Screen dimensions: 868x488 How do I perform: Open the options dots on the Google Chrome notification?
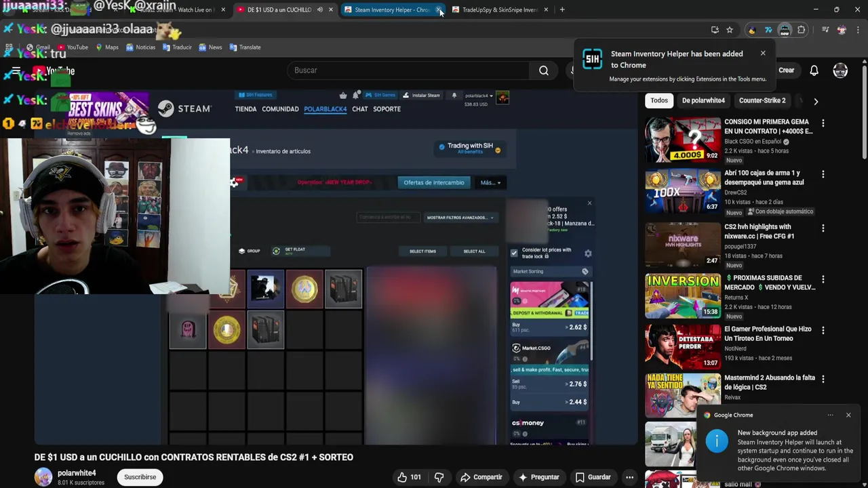pyautogui.click(x=830, y=415)
